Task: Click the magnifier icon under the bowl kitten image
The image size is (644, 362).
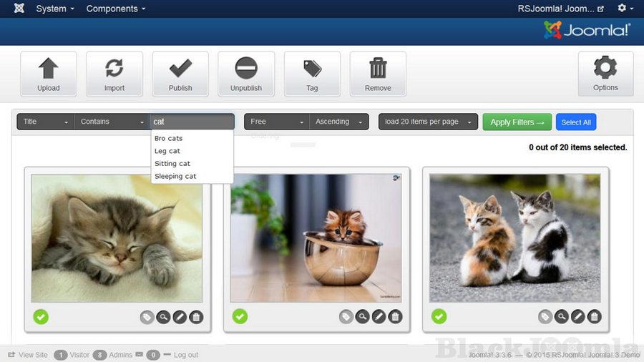Action: (x=363, y=316)
